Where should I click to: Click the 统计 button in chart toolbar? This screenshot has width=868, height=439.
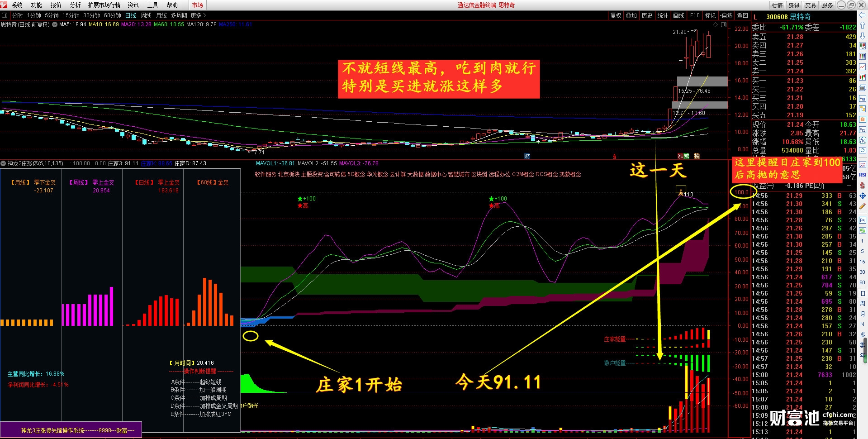[x=663, y=15]
